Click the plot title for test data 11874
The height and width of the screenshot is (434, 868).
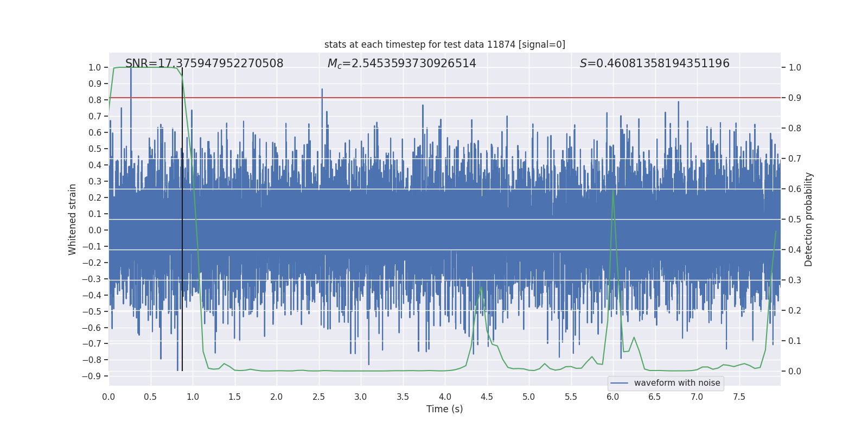(x=444, y=44)
